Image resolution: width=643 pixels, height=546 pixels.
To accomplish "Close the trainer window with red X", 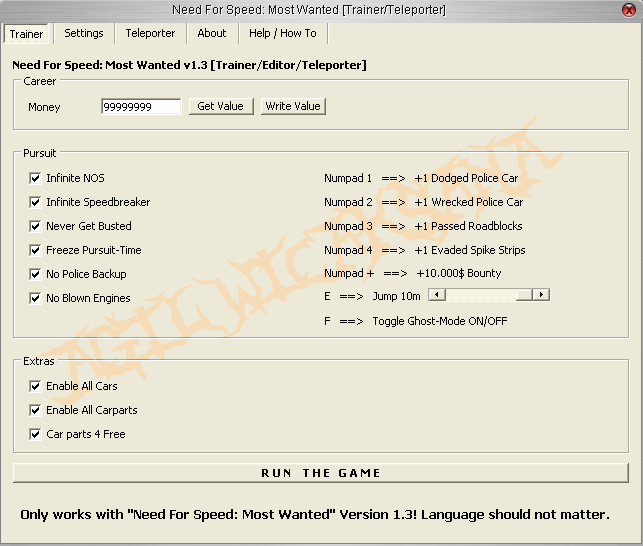I will tap(629, 9).
